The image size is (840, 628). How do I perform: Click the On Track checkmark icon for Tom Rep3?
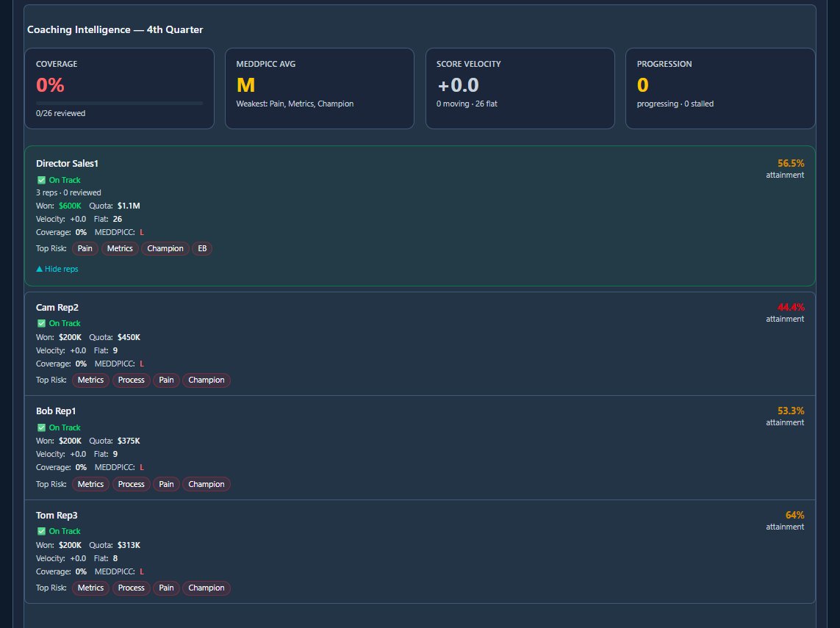40,531
